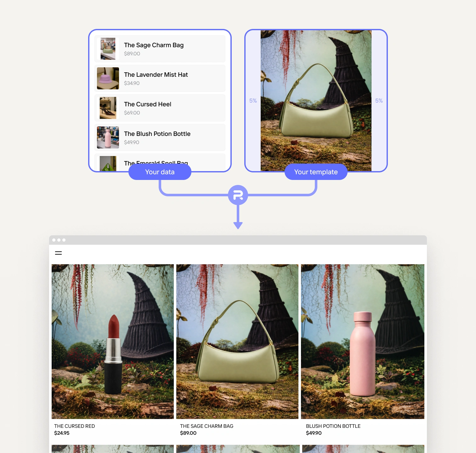This screenshot has width=476, height=453.
Task: Click THE SAGE CHARM BAG grid title
Action: tap(207, 426)
